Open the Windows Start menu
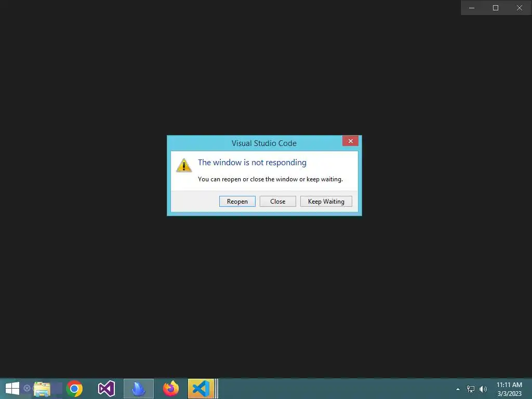 point(12,389)
